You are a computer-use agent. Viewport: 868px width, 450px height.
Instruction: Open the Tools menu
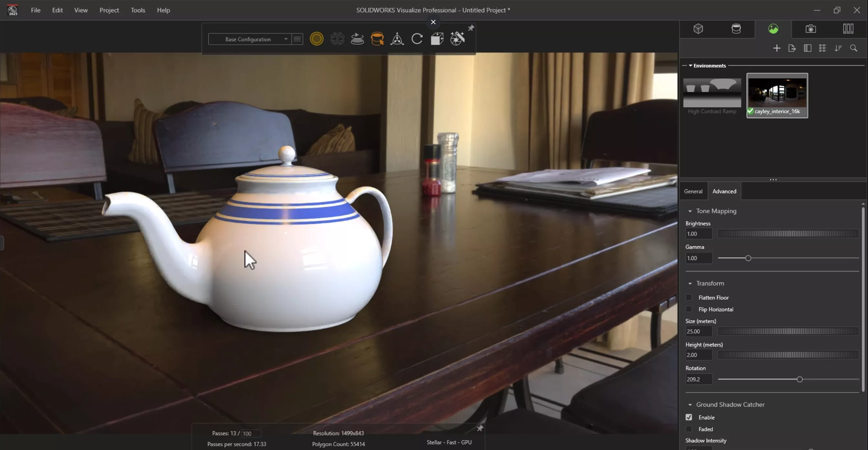click(x=138, y=10)
